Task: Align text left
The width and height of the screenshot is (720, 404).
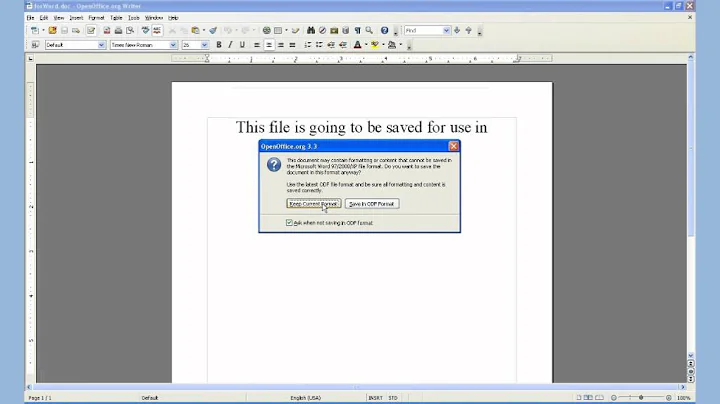Action: point(257,45)
